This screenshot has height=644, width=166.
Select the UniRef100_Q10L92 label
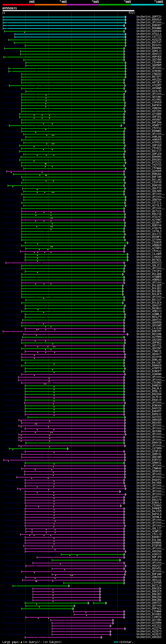click(149, 91)
